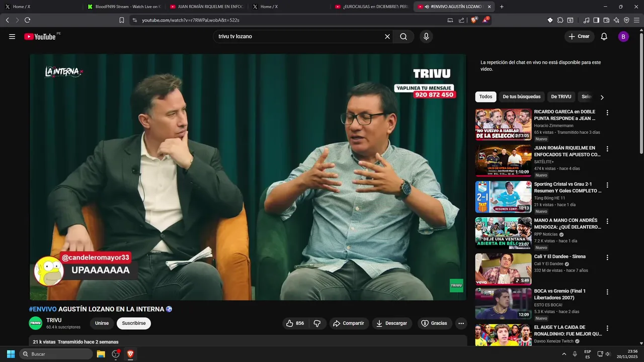Image resolution: width=644 pixels, height=362 pixels.
Task: Click the taskbar Buscar search box
Action: [56, 354]
